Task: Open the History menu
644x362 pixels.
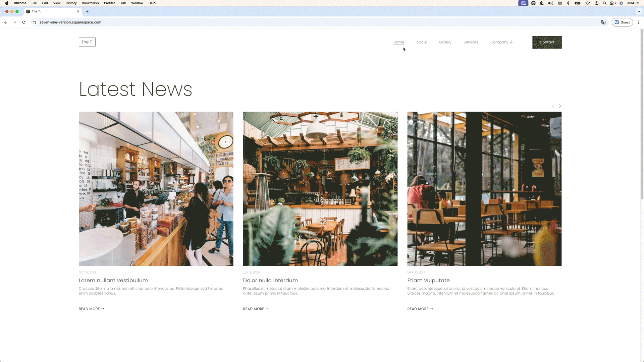Action: click(x=71, y=3)
